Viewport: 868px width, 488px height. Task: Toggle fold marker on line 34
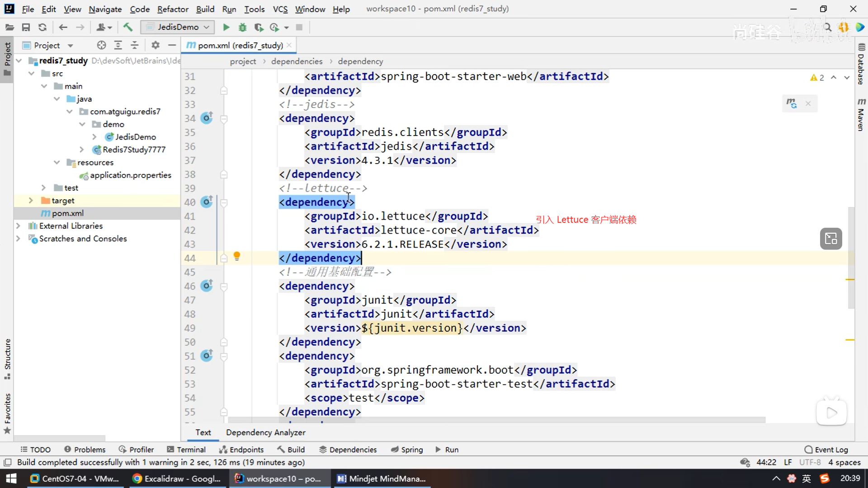(x=224, y=119)
